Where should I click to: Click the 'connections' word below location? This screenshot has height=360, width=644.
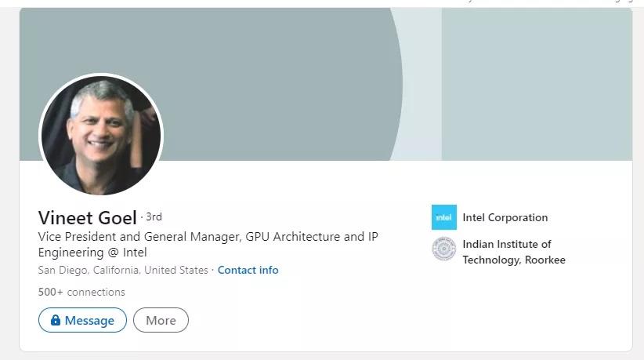[96, 292]
